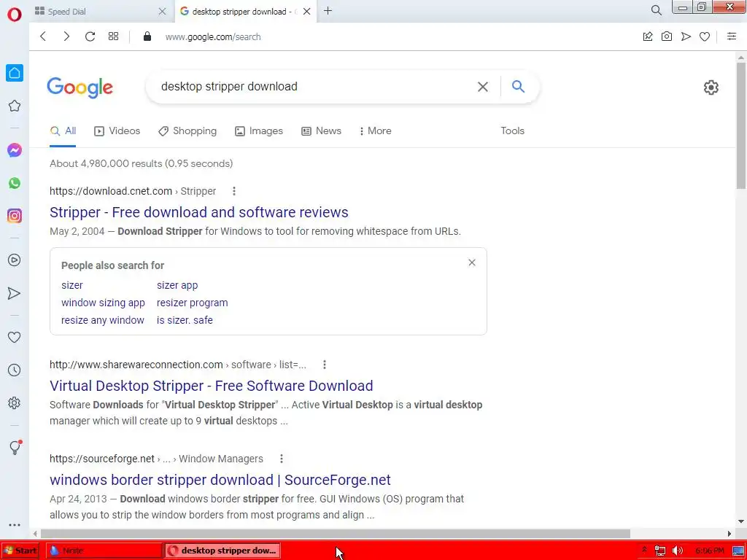Open the Easy Setup sliders icon
Image resolution: width=747 pixels, height=560 pixels.
pos(732,36)
